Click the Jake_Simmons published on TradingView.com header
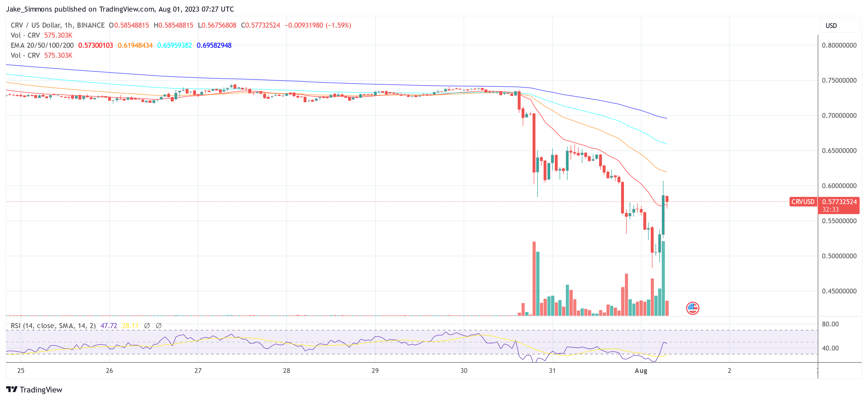This screenshot has height=400, width=868. tap(120, 9)
